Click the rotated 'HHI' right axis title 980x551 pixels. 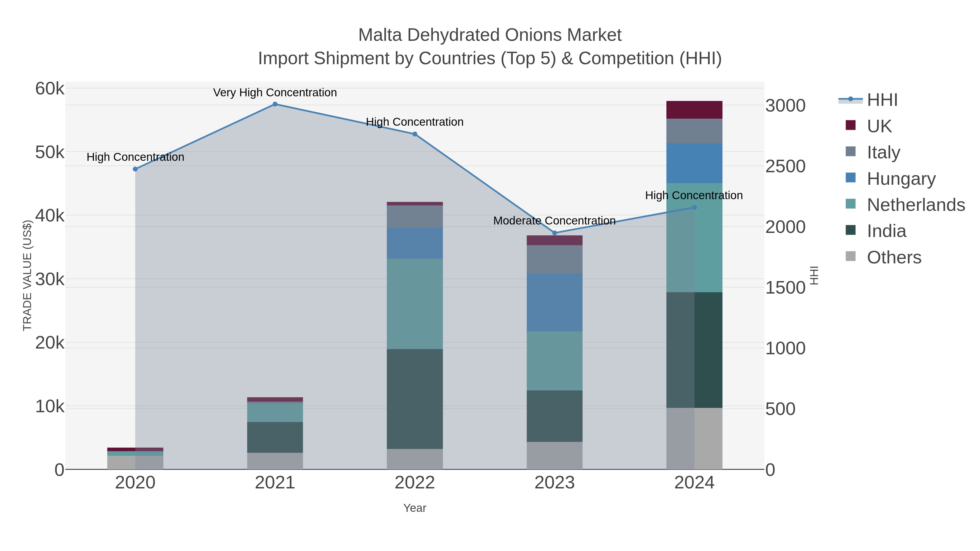pyautogui.click(x=814, y=275)
